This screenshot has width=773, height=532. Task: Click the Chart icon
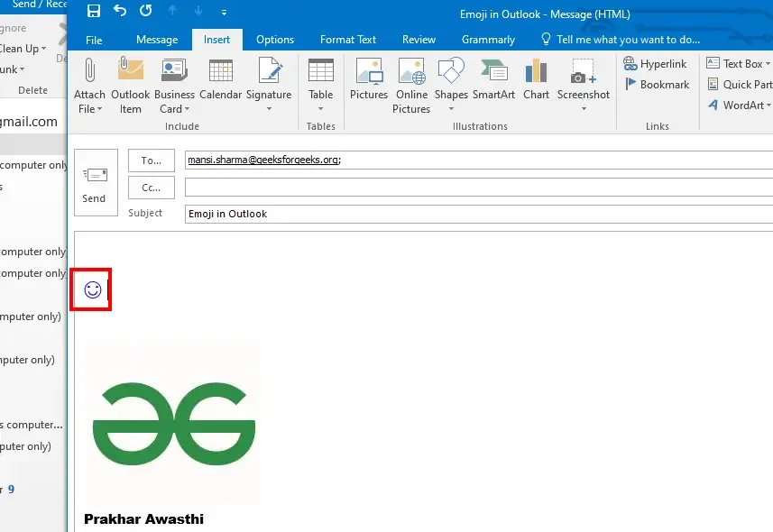(536, 70)
